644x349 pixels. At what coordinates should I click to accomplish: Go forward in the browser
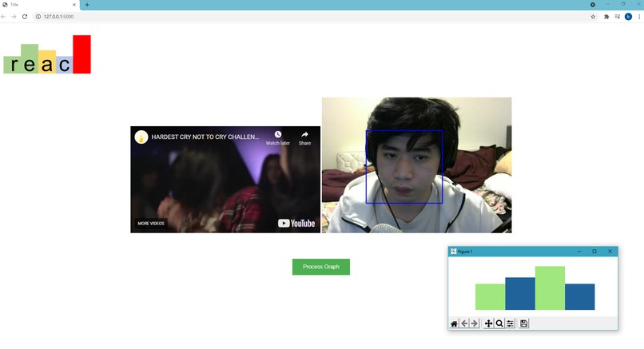pos(14,17)
